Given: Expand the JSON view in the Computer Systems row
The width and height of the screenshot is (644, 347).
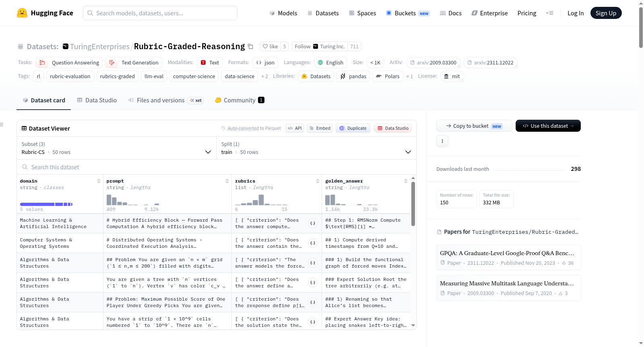Looking at the screenshot, I should (x=313, y=243).
